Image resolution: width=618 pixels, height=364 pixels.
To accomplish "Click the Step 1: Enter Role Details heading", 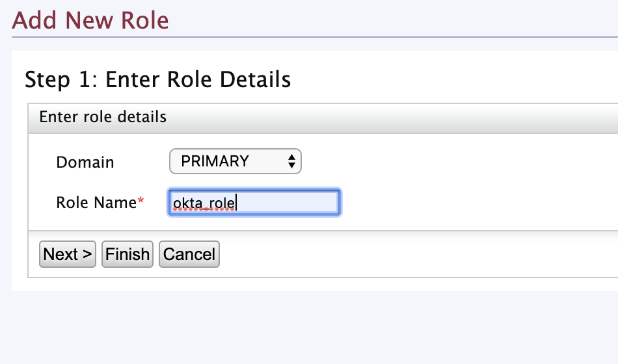I will 157,80.
